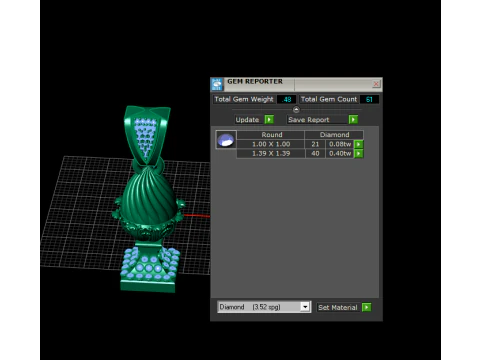
Task: Click the Total Gem Count label
Action: point(329,99)
